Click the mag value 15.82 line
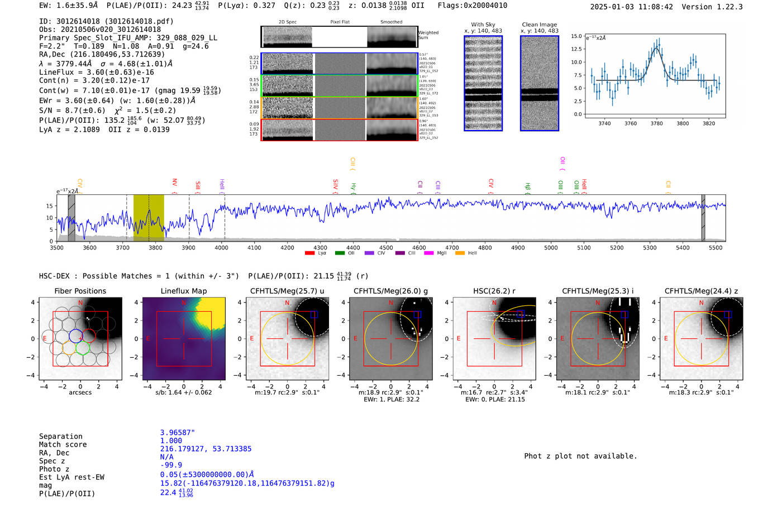 tap(247, 483)
